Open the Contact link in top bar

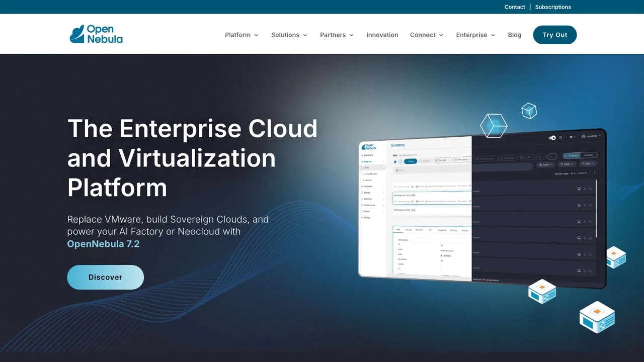coord(515,7)
